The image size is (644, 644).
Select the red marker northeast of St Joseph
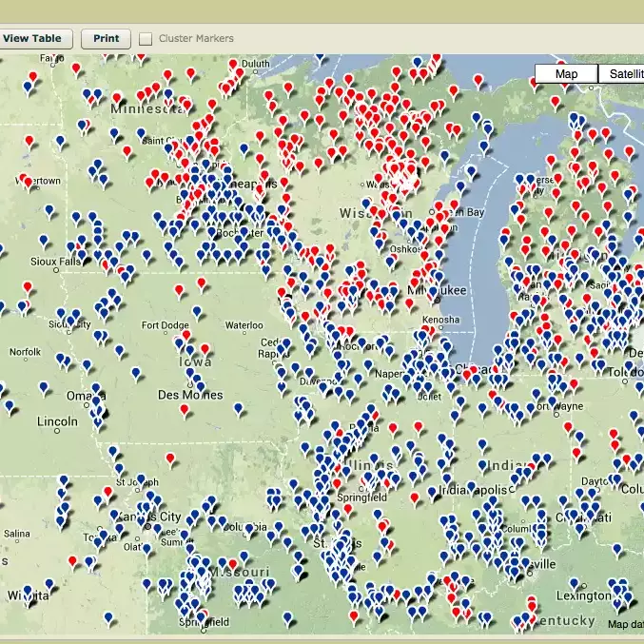click(x=169, y=459)
